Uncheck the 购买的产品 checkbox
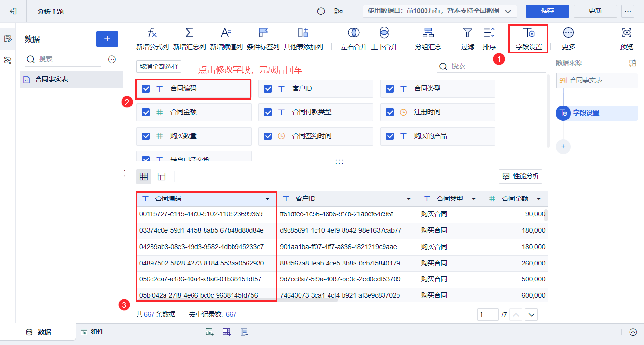 pyautogui.click(x=390, y=136)
